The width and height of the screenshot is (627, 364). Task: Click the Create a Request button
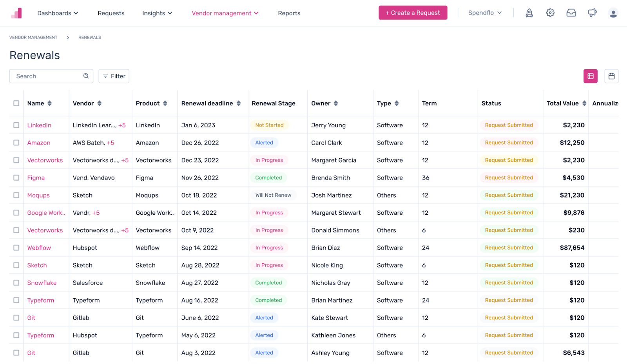(413, 13)
